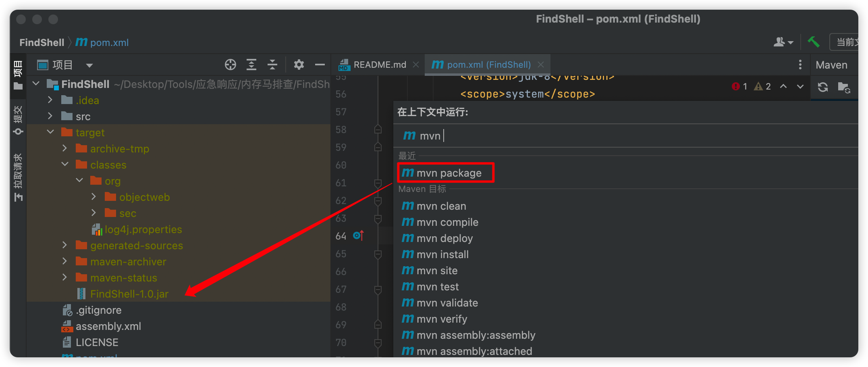Close the pom.xml (FindShell) tab
Screen dimensions: 868x367
[541, 65]
